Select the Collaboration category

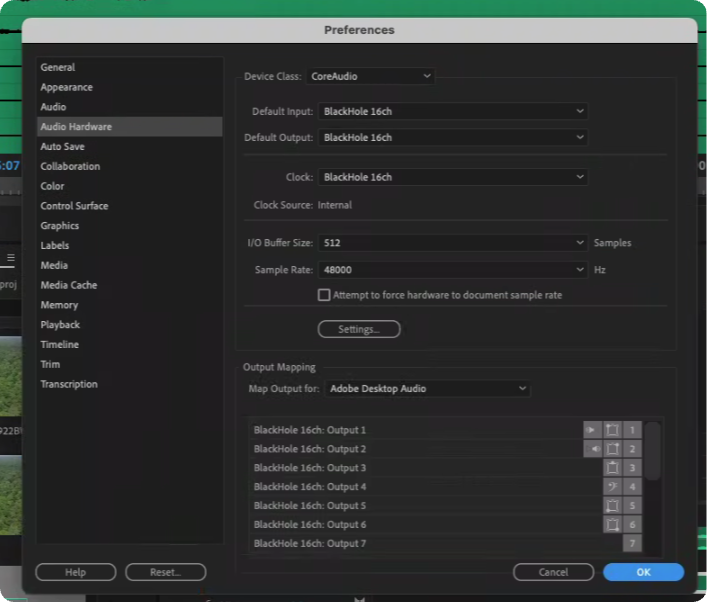tap(129, 166)
